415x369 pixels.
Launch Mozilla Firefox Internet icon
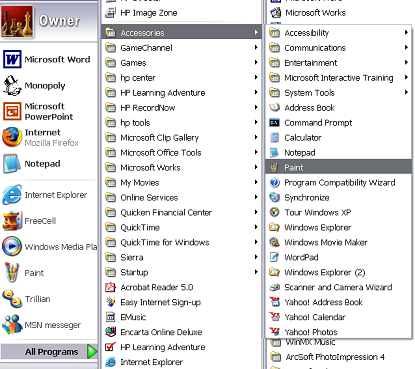pyautogui.click(x=12, y=137)
